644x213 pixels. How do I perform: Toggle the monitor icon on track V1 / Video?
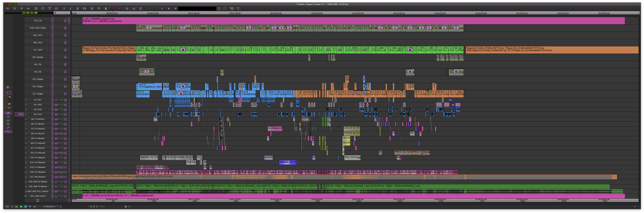click(x=65, y=93)
